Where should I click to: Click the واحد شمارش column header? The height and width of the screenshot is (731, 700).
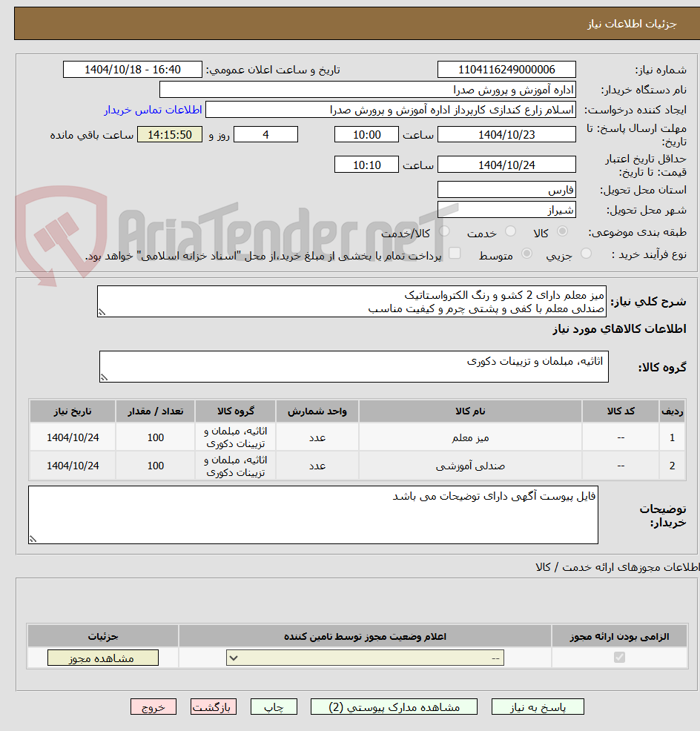(317, 411)
